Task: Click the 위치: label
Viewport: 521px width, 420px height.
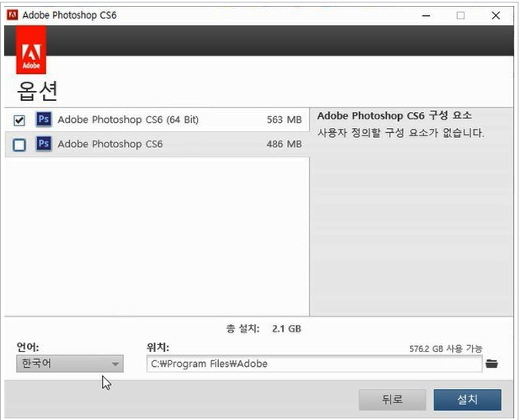Action: click(158, 348)
